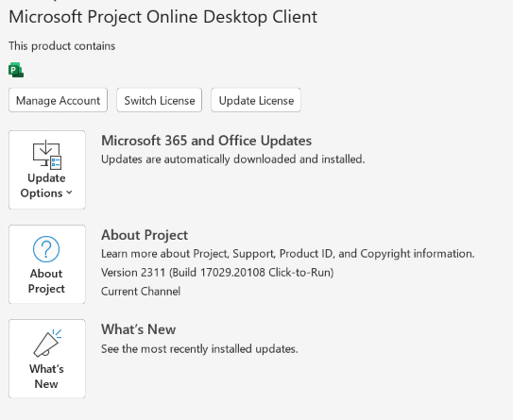Viewport: 513px width, 420px height.
Task: Click the Manage Account button
Action: point(58,100)
